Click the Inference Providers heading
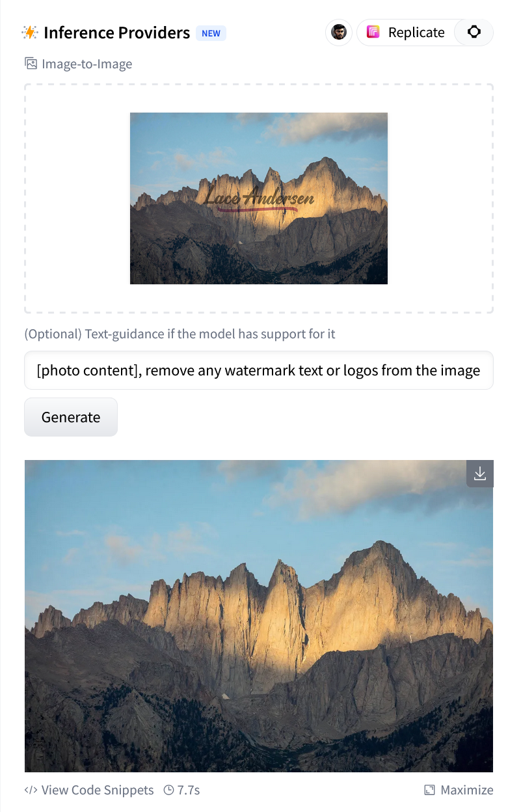This screenshot has width=508, height=812. [117, 33]
